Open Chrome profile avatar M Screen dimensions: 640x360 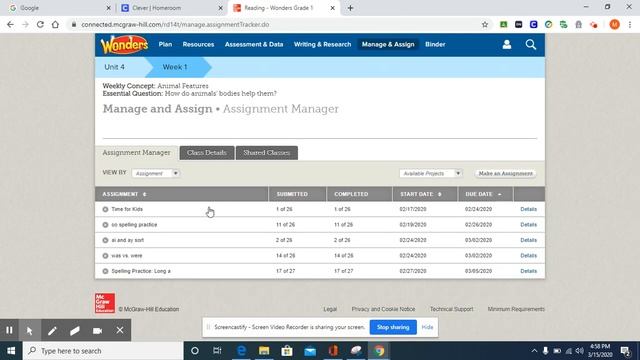tap(614, 24)
